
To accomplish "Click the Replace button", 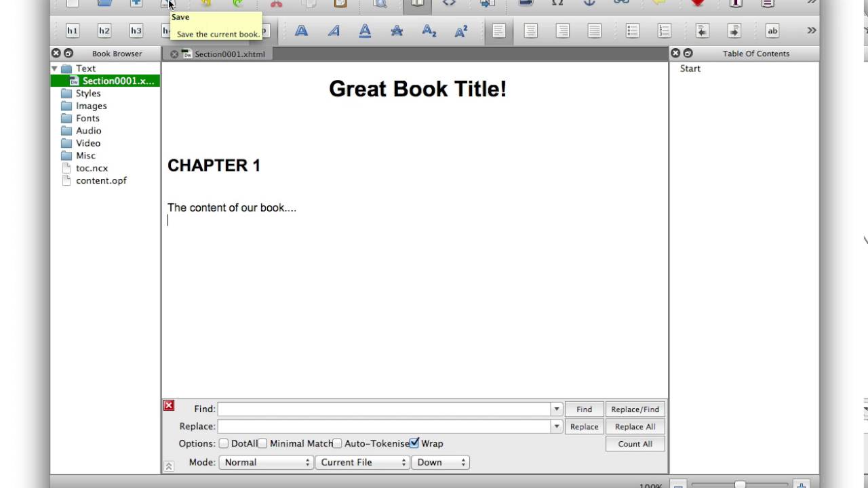I will 584,427.
